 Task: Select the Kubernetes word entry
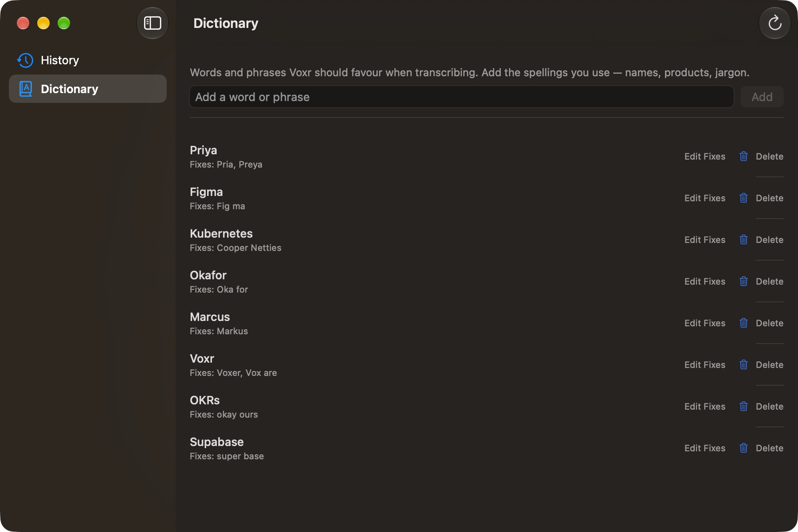click(221, 234)
